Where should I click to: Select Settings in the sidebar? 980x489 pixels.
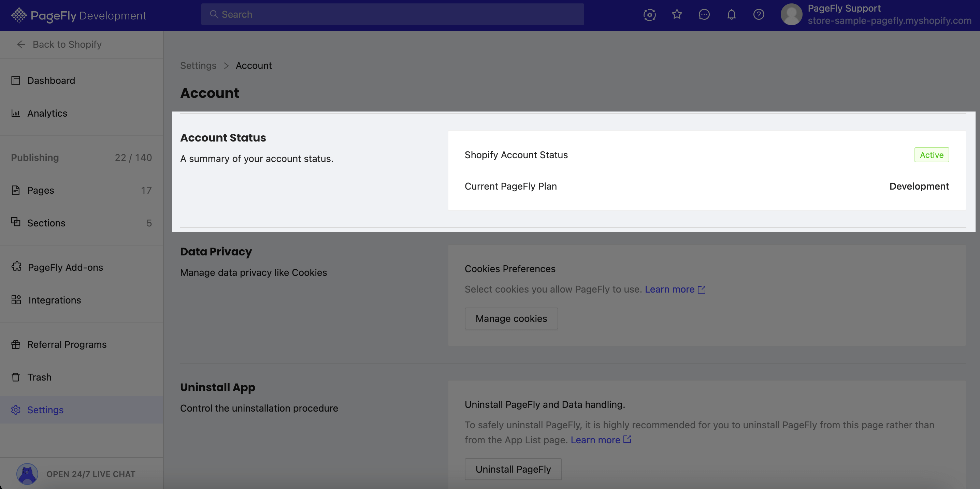(82, 410)
